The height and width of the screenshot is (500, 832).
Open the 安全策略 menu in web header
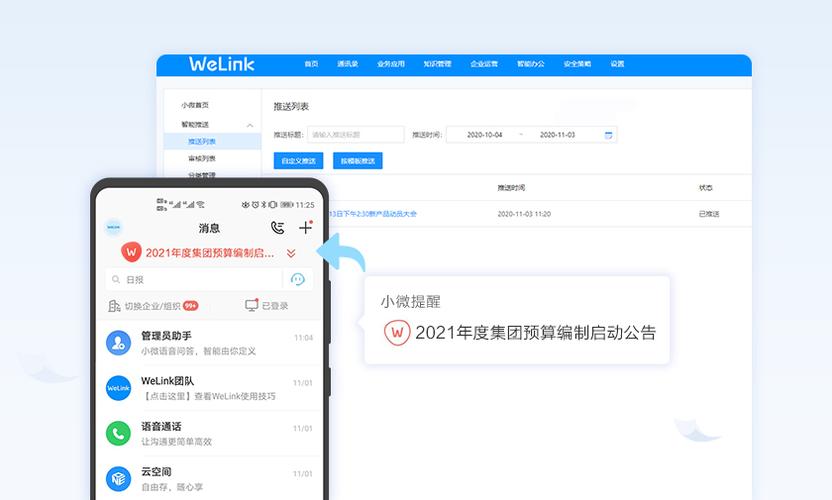coord(577,64)
